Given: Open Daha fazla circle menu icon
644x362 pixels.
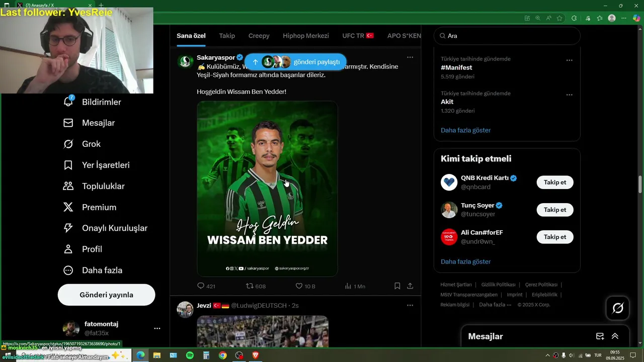Looking at the screenshot, I should tap(68, 270).
